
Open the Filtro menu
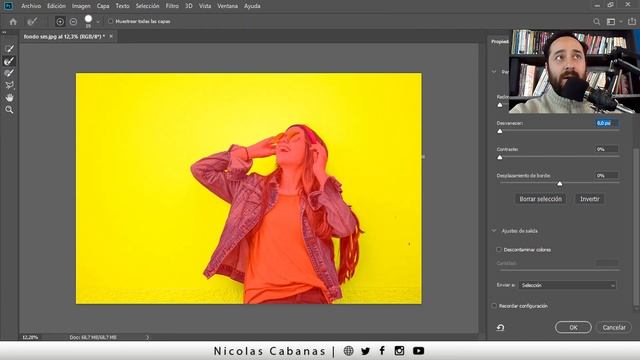coord(172,6)
